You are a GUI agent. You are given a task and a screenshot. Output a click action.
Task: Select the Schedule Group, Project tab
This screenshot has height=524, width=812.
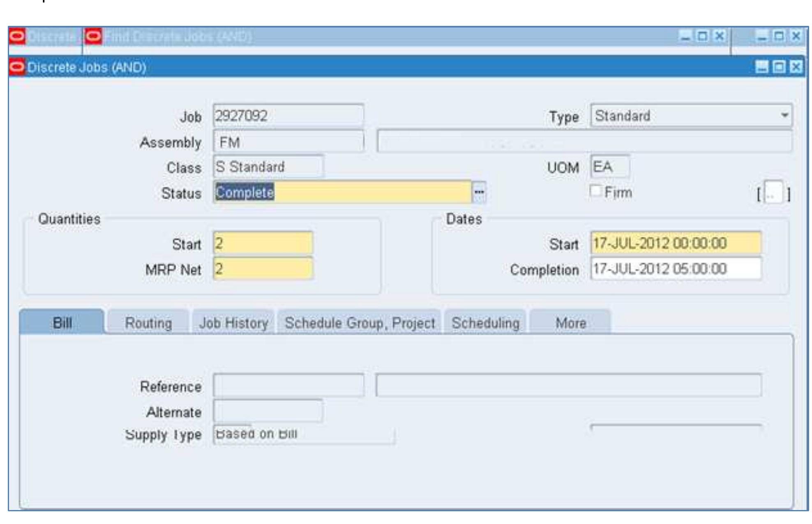pyautogui.click(x=360, y=323)
